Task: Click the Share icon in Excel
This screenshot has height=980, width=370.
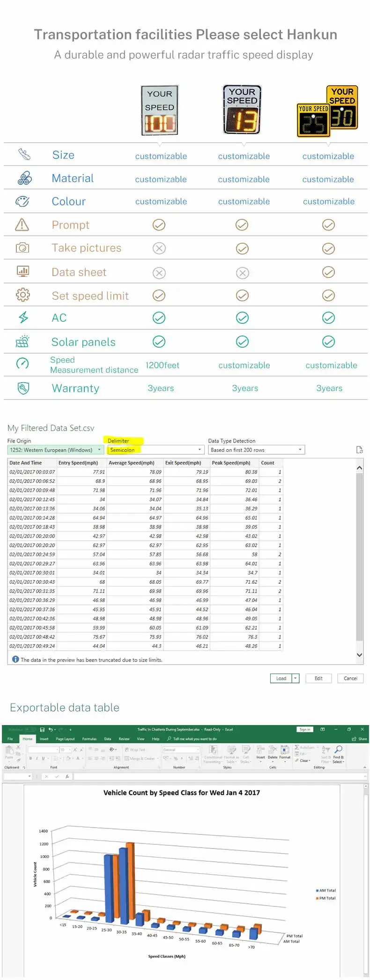Action: (359, 739)
